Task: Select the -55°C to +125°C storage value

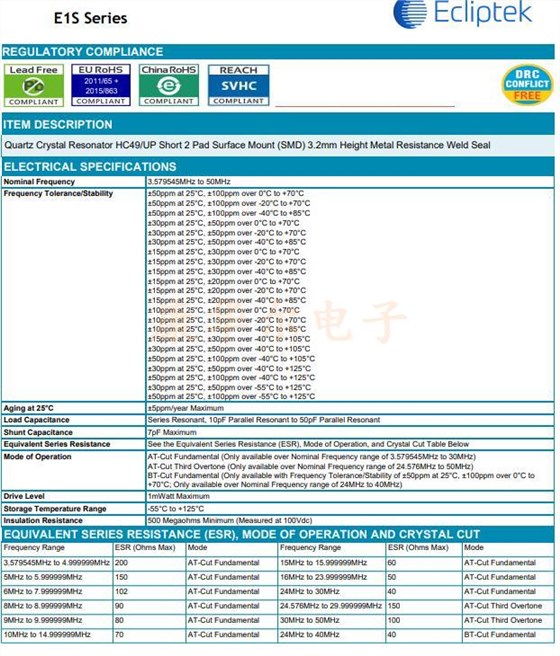Action: [x=176, y=509]
